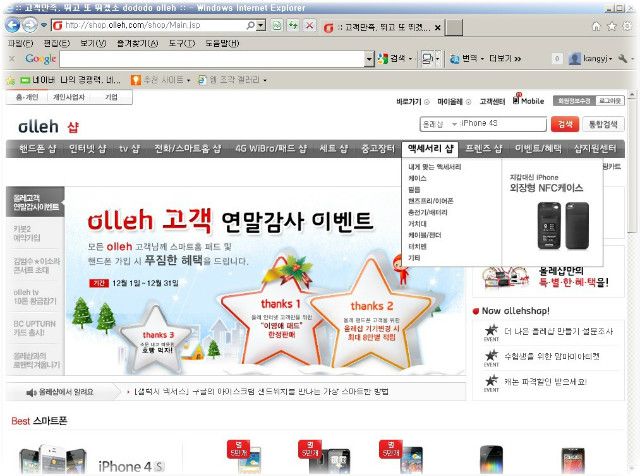The width and height of the screenshot is (640, 476).
Task: Toggle the compatibility view icon
Action: pyautogui.click(x=277, y=25)
